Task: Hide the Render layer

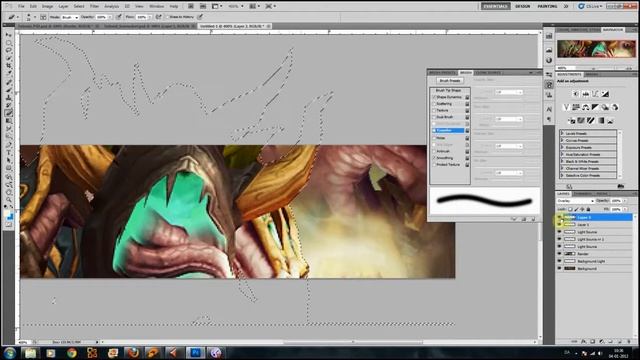Action: tap(560, 254)
